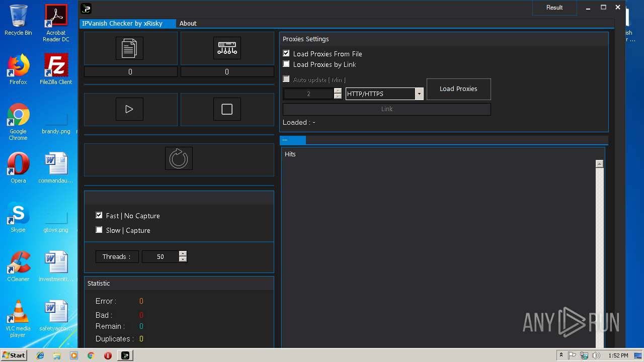This screenshot has height=362, width=644.
Task: Click the circular reset arrow icon
Action: pos(179,158)
